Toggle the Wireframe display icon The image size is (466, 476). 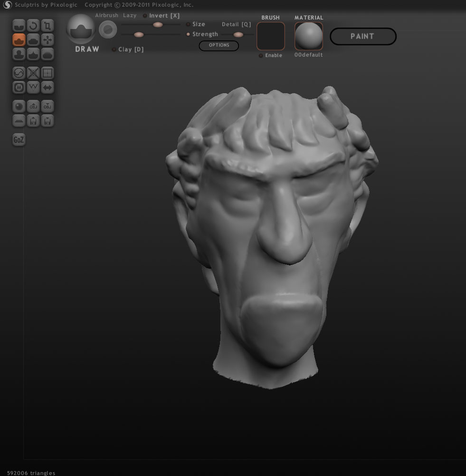[x=48, y=73]
